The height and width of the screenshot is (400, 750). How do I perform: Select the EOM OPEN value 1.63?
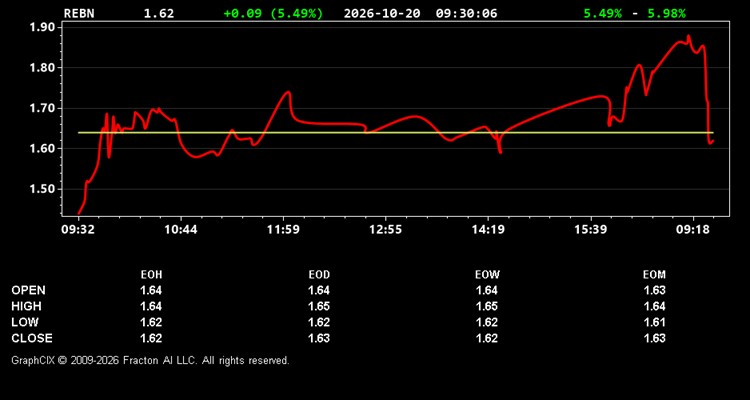(x=654, y=290)
